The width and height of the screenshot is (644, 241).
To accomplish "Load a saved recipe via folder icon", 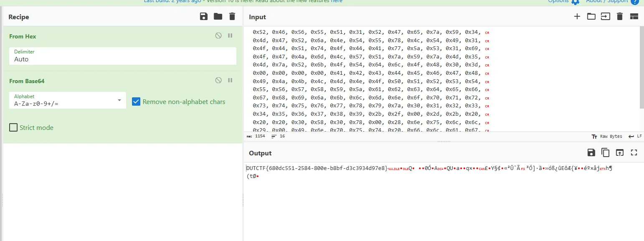I will click(218, 17).
